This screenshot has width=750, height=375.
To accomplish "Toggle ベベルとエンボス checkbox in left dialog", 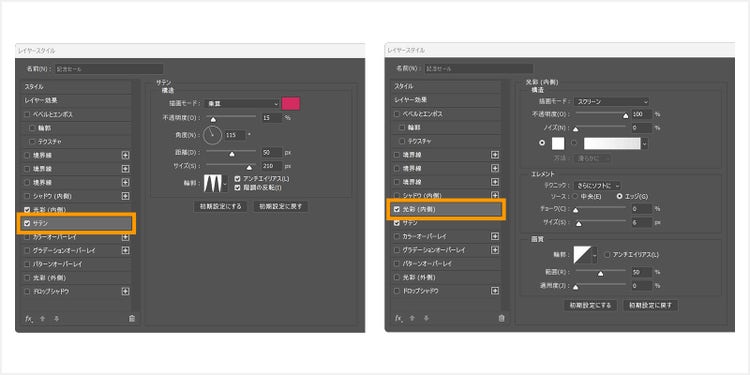I will coord(27,115).
